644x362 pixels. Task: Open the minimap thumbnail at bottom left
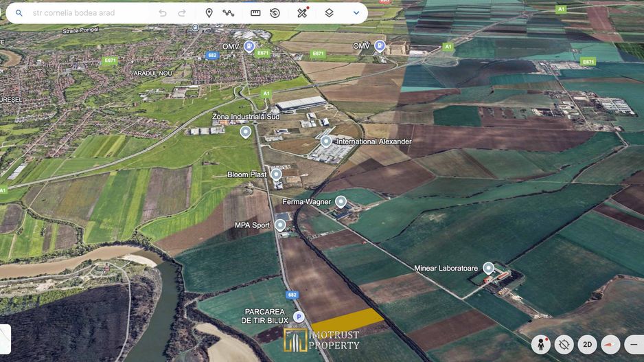[x=4, y=339]
